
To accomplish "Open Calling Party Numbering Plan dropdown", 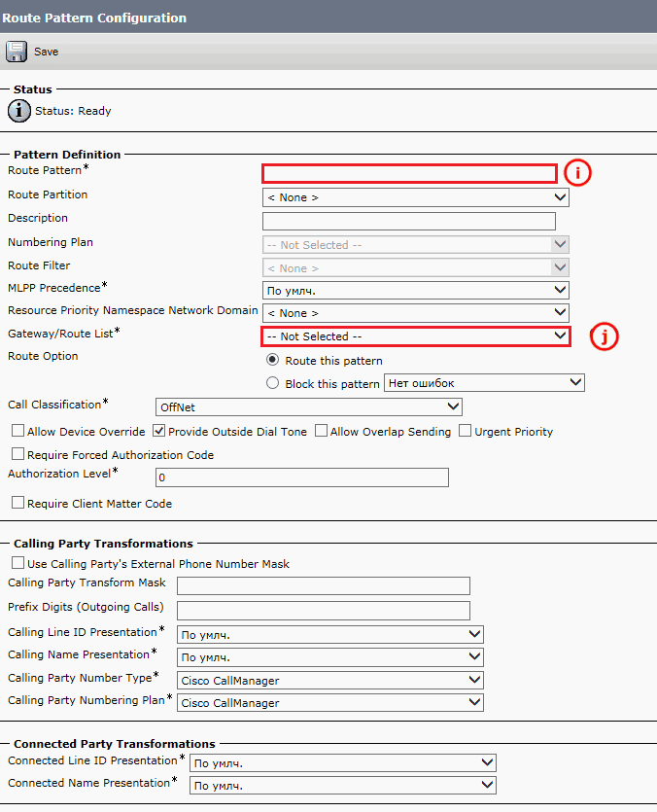I will click(x=330, y=703).
